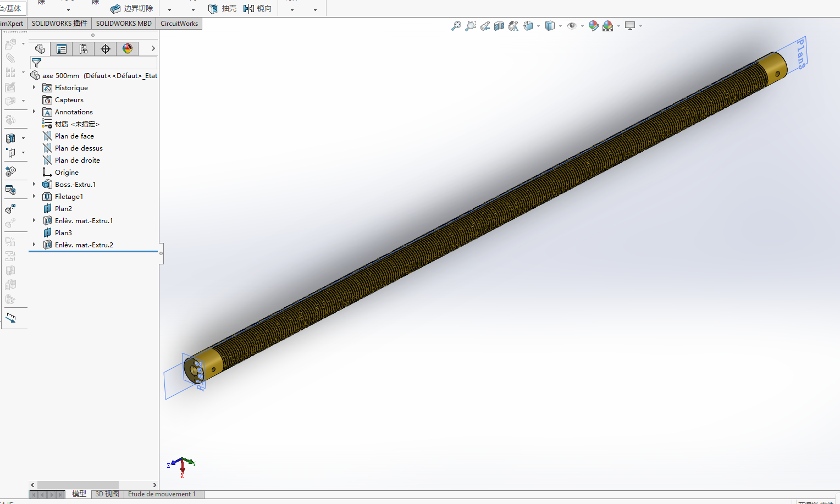The image size is (840, 504).
Task: Select the Zoom to Area tool
Action: [471, 26]
